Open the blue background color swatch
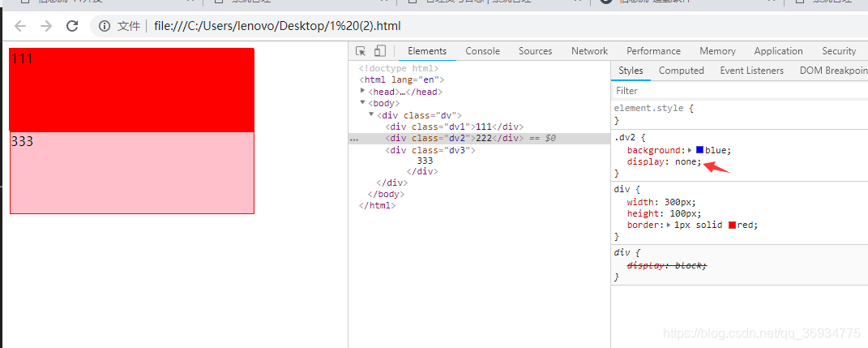 pyautogui.click(x=699, y=149)
